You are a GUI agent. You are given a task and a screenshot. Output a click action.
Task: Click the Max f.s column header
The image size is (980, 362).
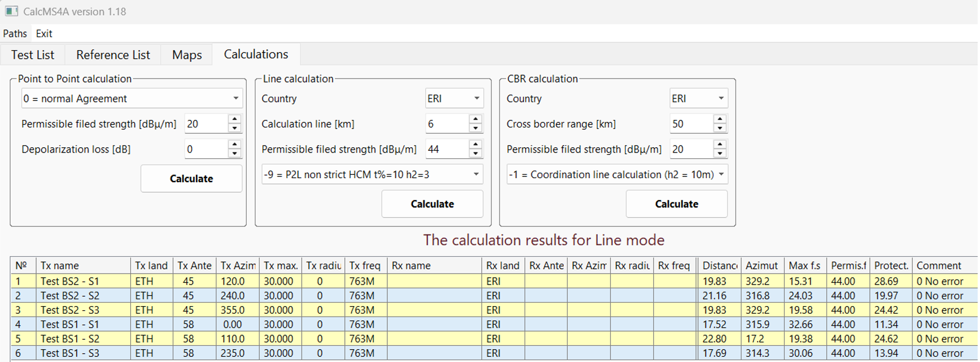click(x=805, y=265)
